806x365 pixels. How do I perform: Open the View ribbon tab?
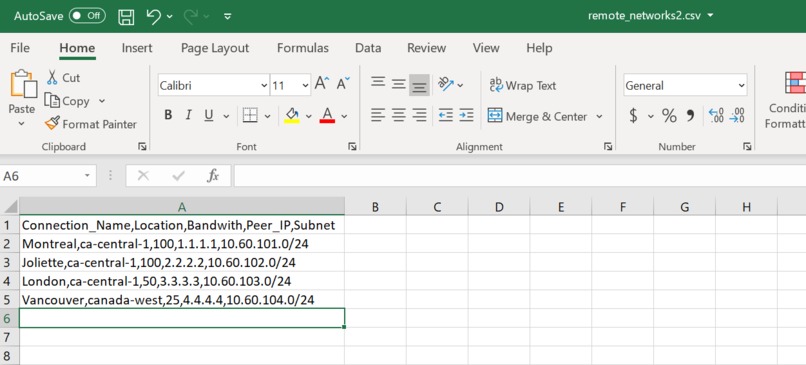coord(486,48)
